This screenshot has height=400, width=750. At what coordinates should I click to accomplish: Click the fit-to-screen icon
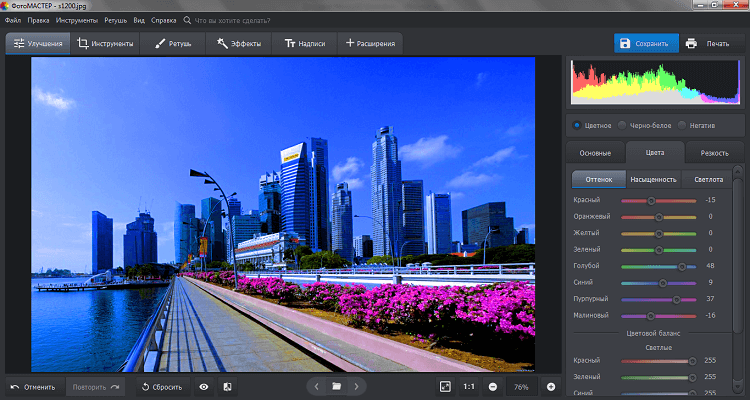(445, 386)
